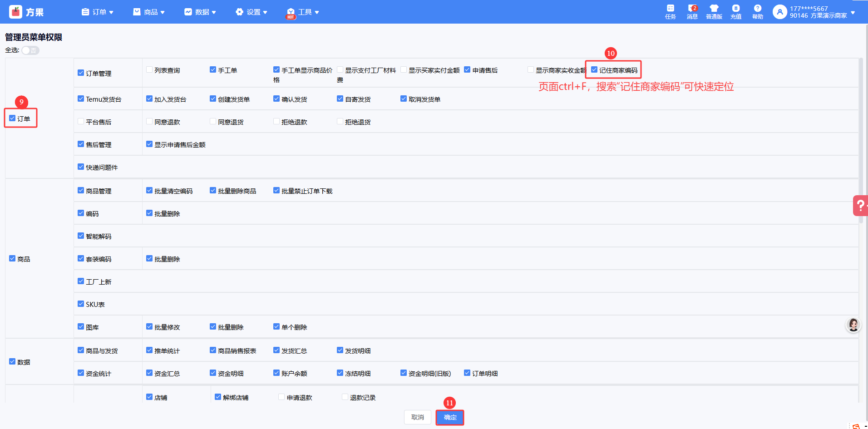868x429 pixels.
Task: Click the vertical scrollbar of permissions list
Action: click(860, 136)
